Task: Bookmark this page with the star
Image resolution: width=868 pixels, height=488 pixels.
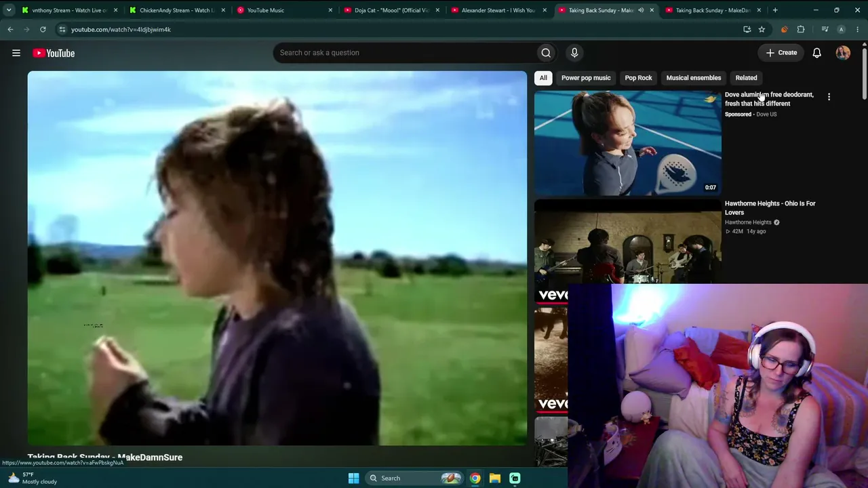Action: click(762, 29)
